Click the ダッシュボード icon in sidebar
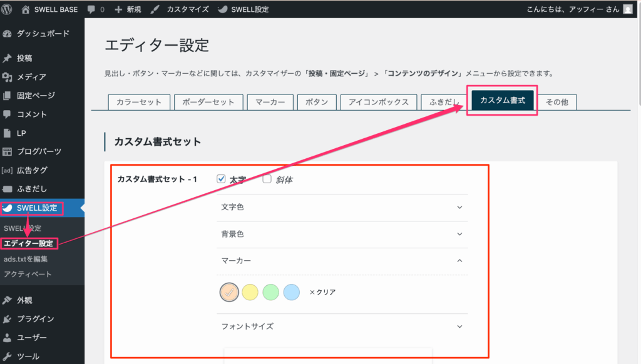This screenshot has width=641, height=364. pos(8,34)
